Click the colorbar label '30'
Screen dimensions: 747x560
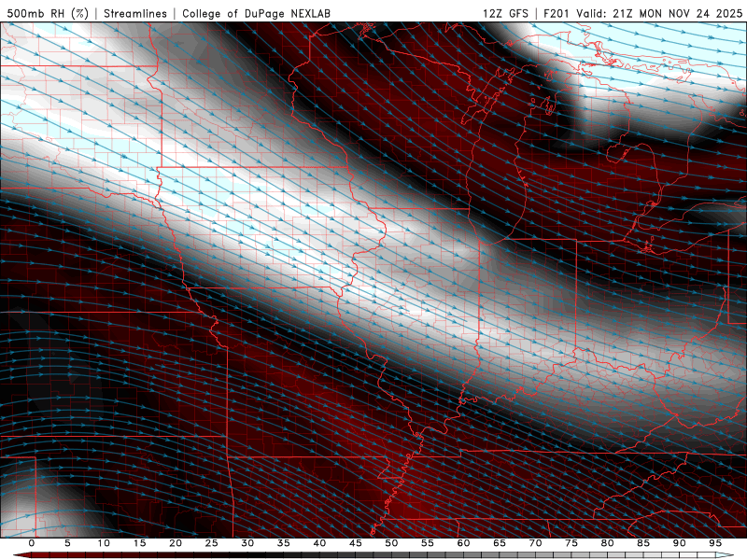tap(247, 543)
